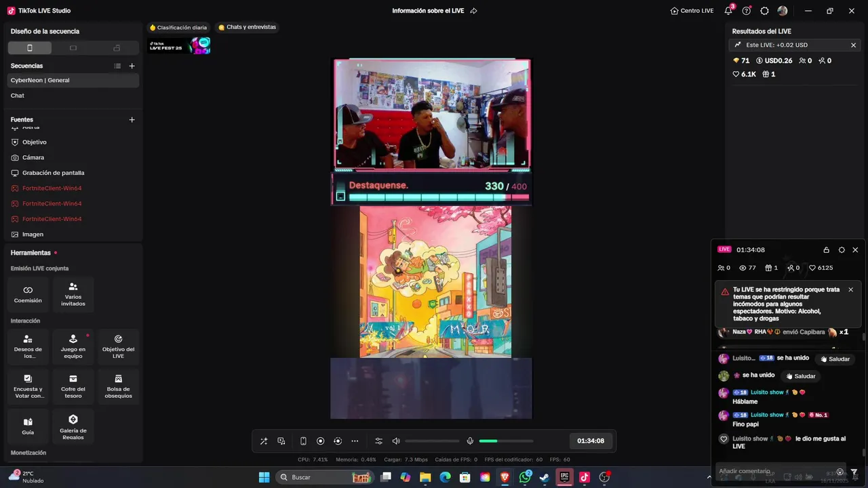868x488 pixels.
Task: Mute the speaker output
Action: 396,441
